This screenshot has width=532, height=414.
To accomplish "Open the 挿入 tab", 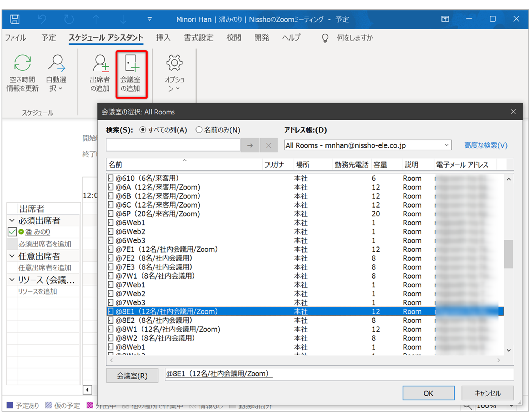I will click(163, 38).
